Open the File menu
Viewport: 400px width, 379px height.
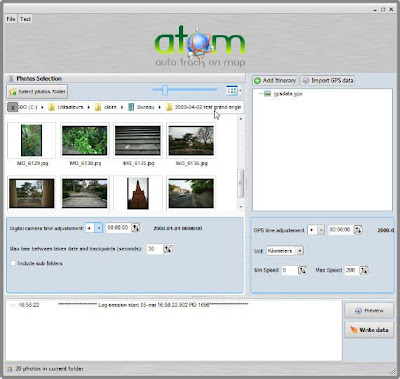(x=11, y=19)
